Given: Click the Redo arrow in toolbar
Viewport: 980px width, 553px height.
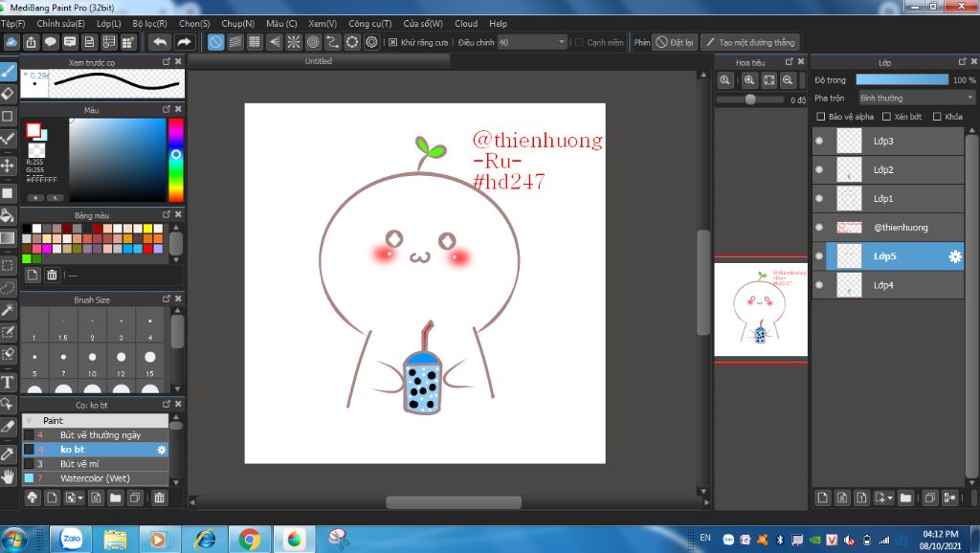Looking at the screenshot, I should [x=184, y=42].
